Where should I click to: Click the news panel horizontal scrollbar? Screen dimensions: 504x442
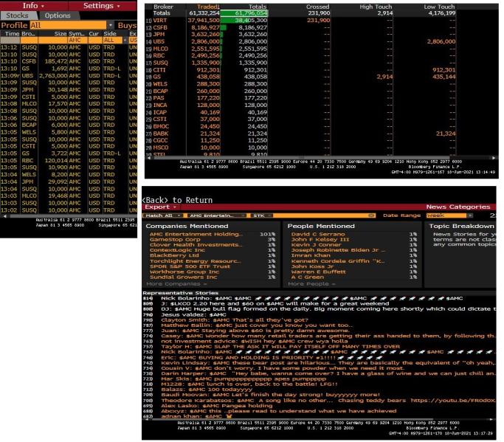click(x=291, y=420)
